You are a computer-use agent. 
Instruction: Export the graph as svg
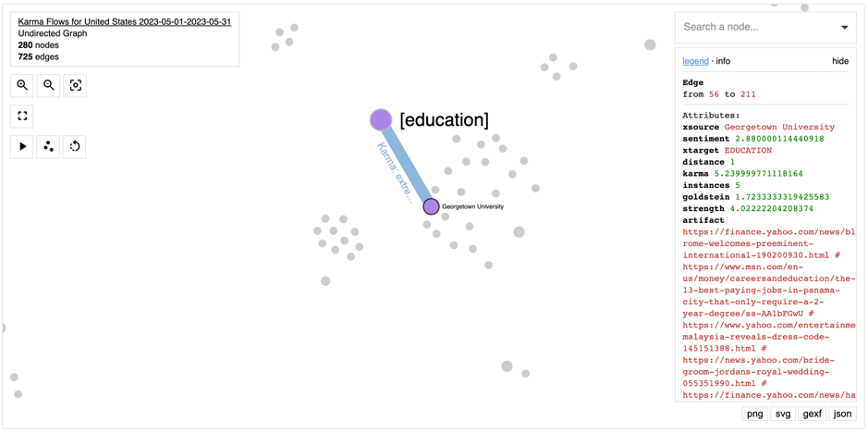783,414
